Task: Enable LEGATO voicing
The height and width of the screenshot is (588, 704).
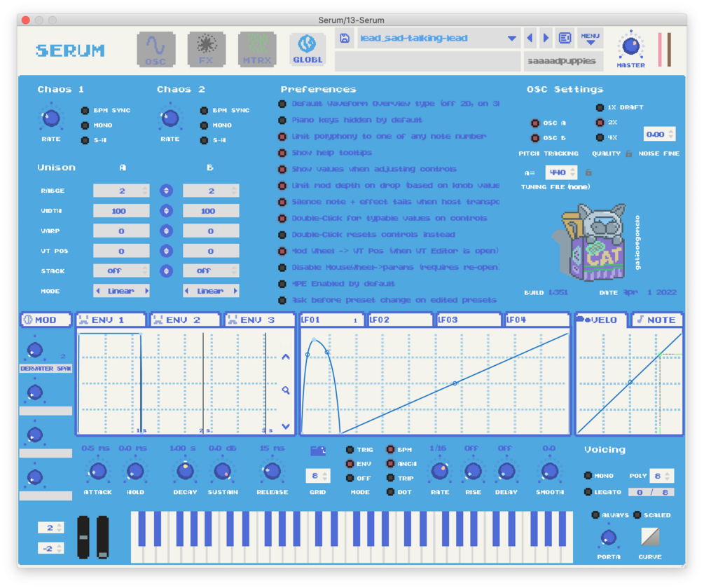Action: click(x=588, y=492)
